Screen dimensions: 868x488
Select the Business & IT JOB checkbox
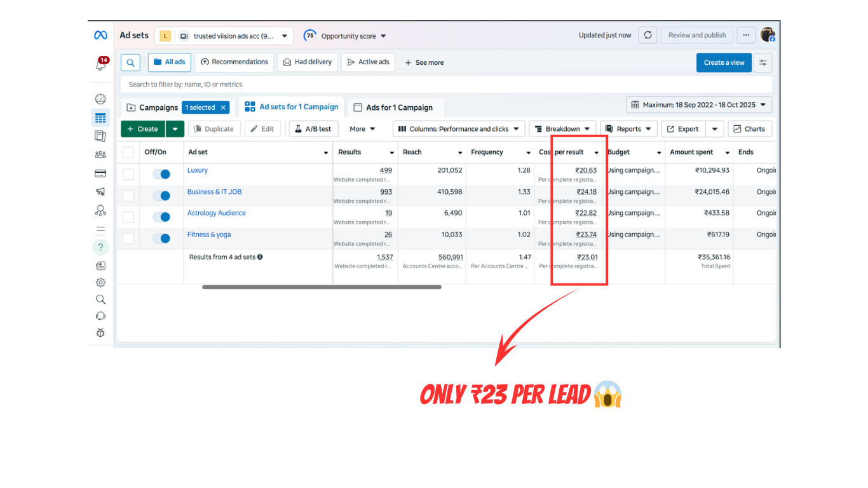pyautogui.click(x=128, y=196)
